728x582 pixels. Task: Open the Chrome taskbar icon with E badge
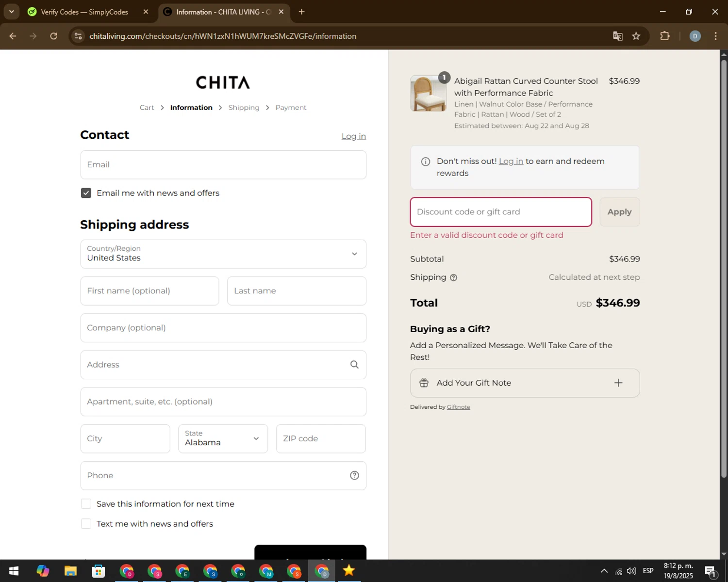tap(182, 571)
